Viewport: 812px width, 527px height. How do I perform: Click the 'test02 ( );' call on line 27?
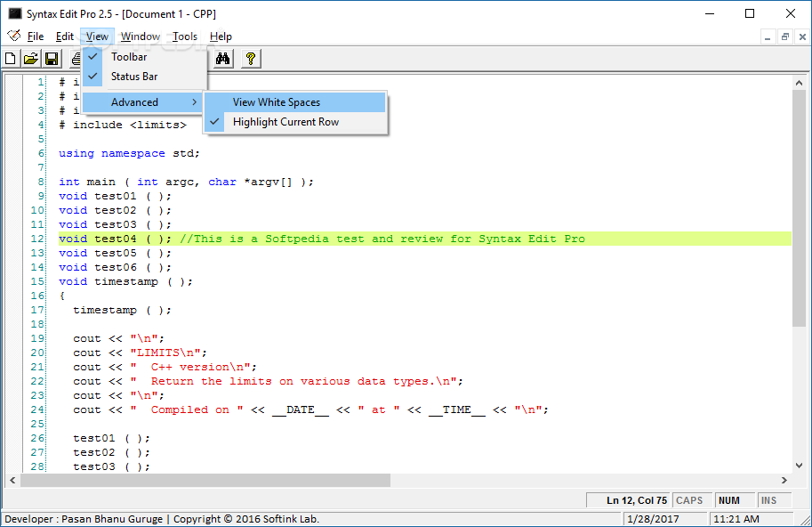click(x=111, y=452)
